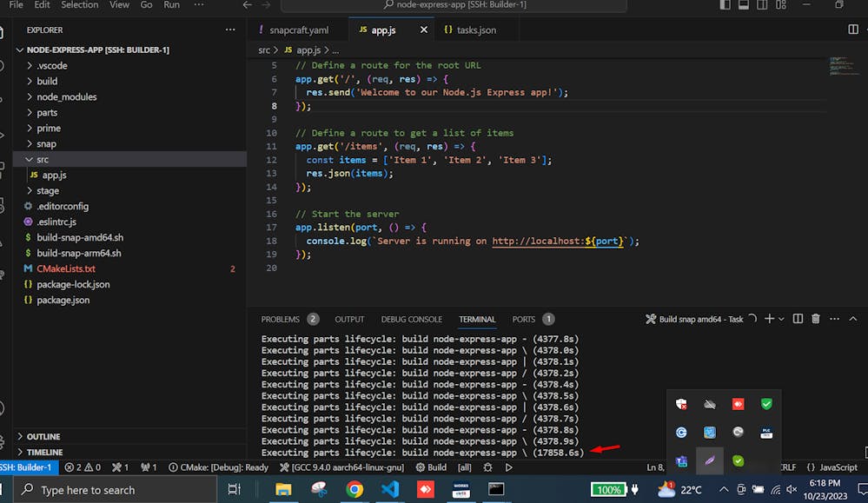Viewport: 868px width, 503px height.
Task: Toggle maximize panel with the chevron
Action: click(852, 319)
